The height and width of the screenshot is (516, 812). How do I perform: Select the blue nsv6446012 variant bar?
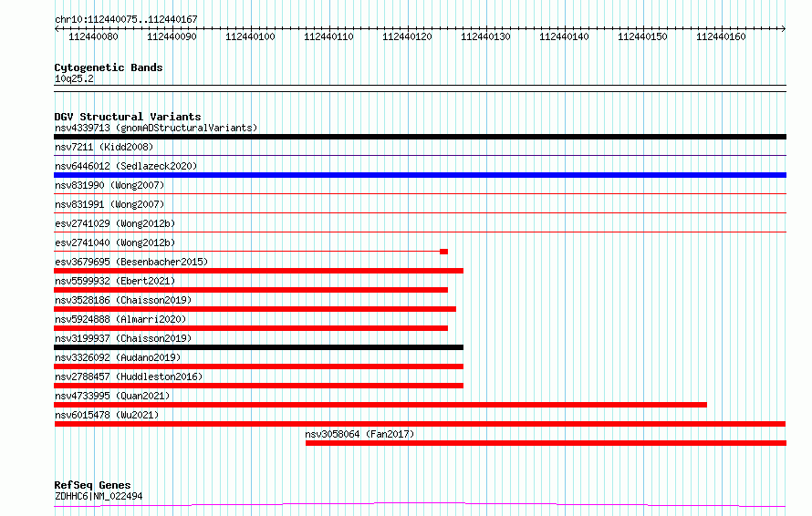pos(420,175)
